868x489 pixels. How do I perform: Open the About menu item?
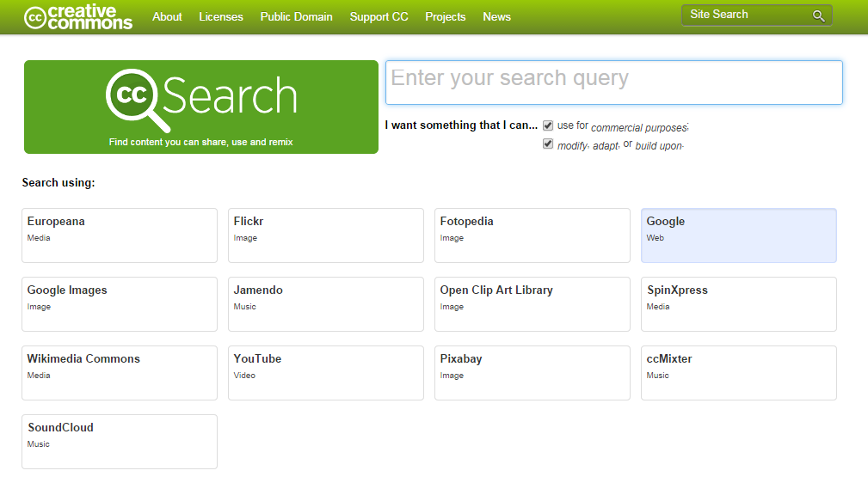(167, 16)
